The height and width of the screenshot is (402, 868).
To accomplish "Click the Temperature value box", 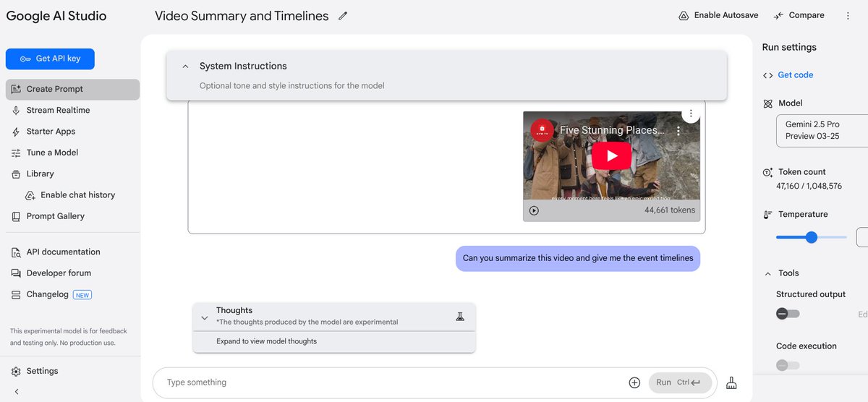I will [862, 237].
